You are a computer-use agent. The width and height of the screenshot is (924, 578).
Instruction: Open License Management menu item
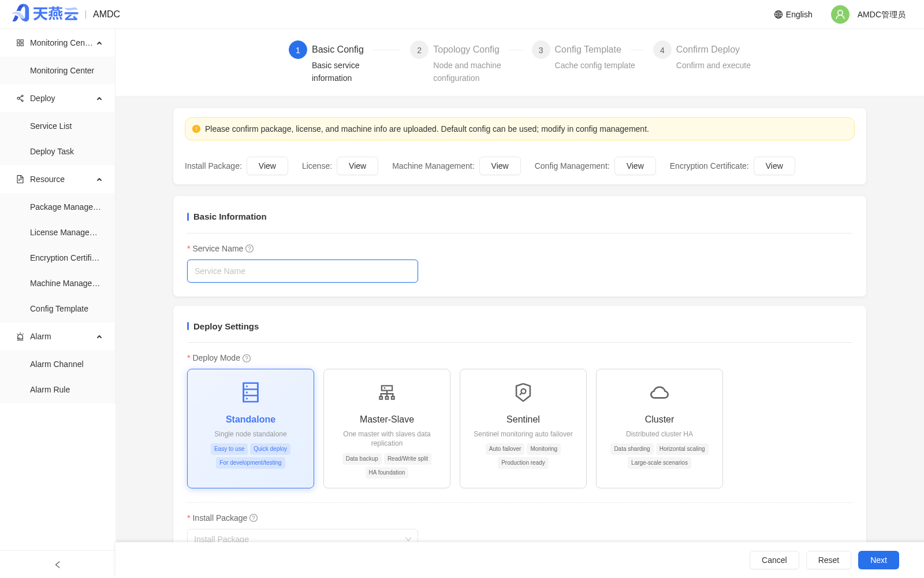[x=58, y=232]
